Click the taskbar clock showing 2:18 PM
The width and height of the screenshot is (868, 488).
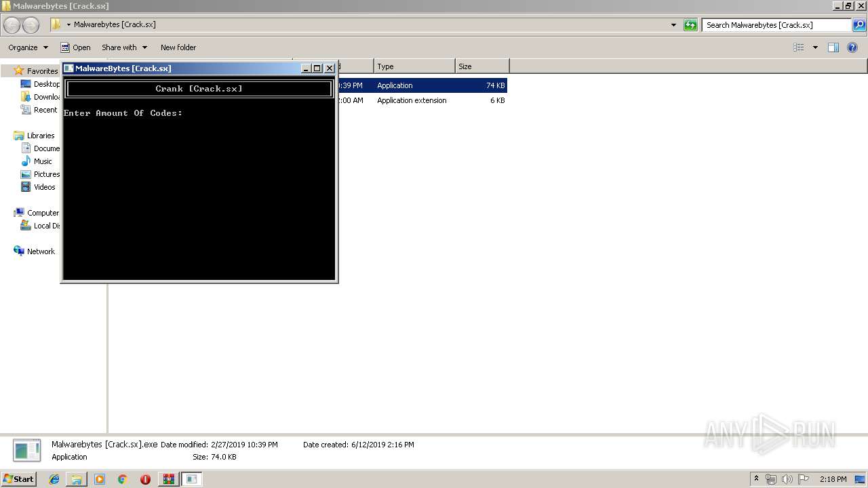(833, 479)
